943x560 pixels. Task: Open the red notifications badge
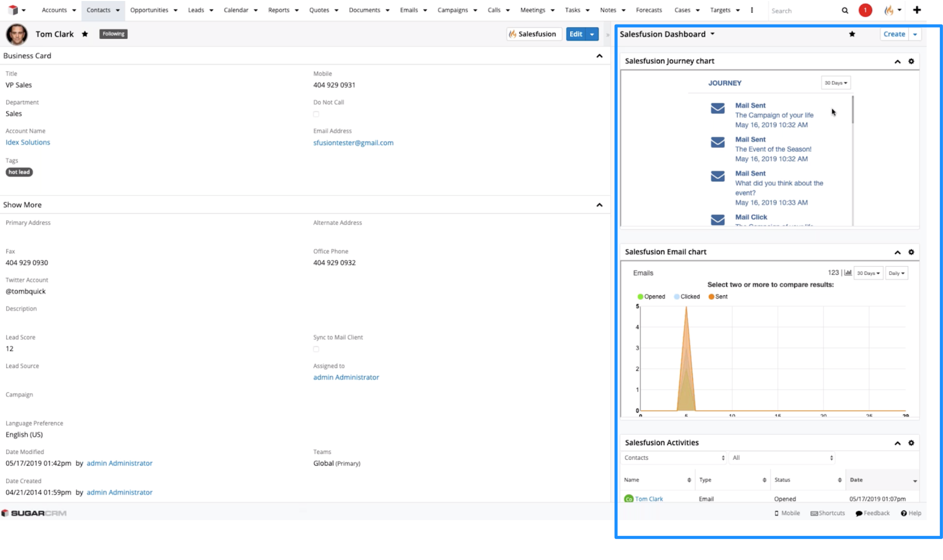865,10
